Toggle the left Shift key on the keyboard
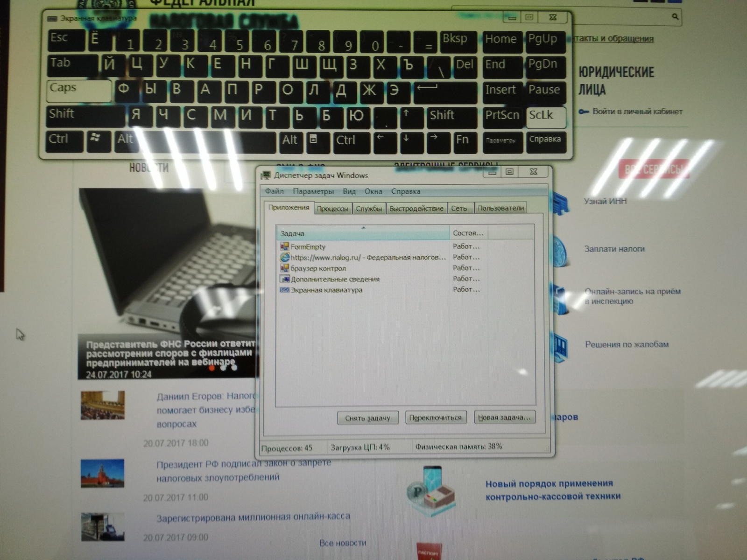 click(x=86, y=116)
